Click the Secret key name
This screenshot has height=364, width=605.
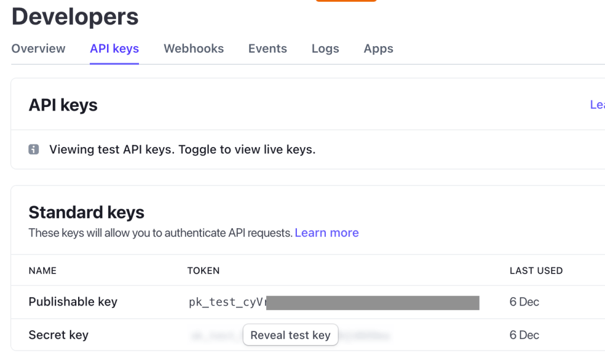[x=58, y=335]
